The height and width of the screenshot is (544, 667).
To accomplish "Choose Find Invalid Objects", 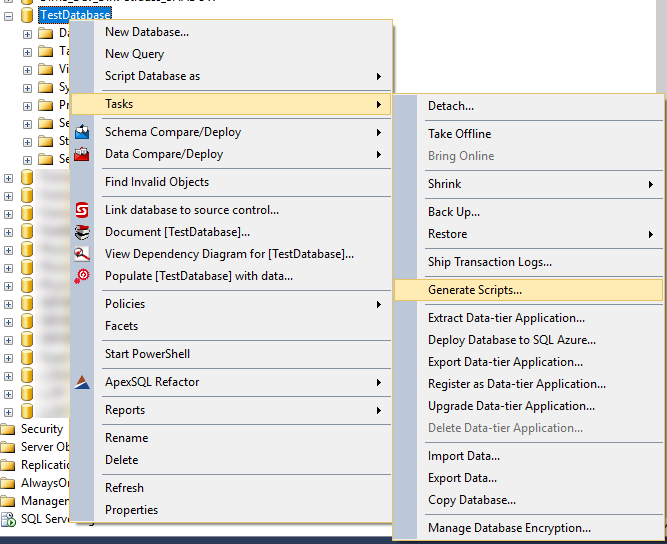I will (231, 182).
